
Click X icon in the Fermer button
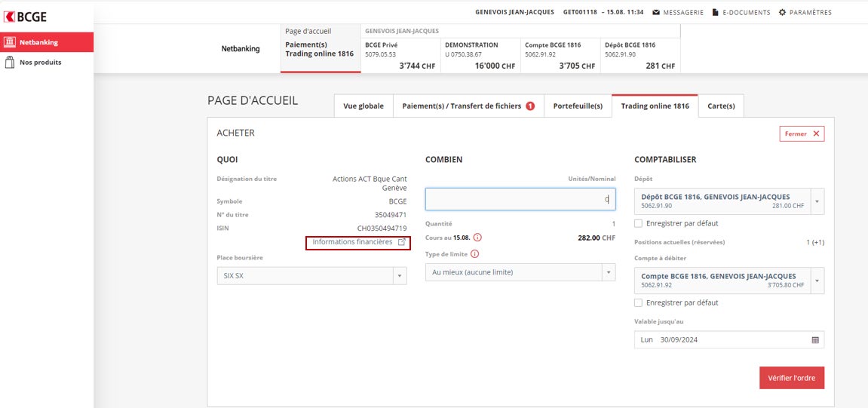[816, 133]
